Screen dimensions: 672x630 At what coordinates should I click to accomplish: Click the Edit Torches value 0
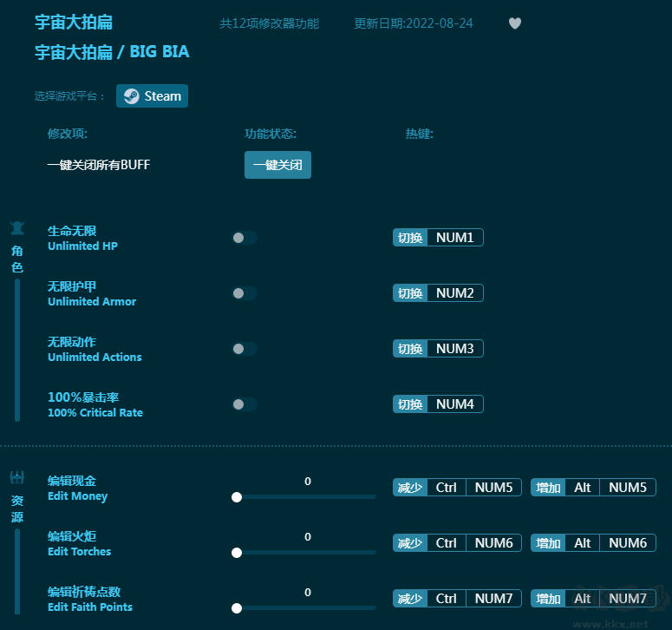click(308, 537)
